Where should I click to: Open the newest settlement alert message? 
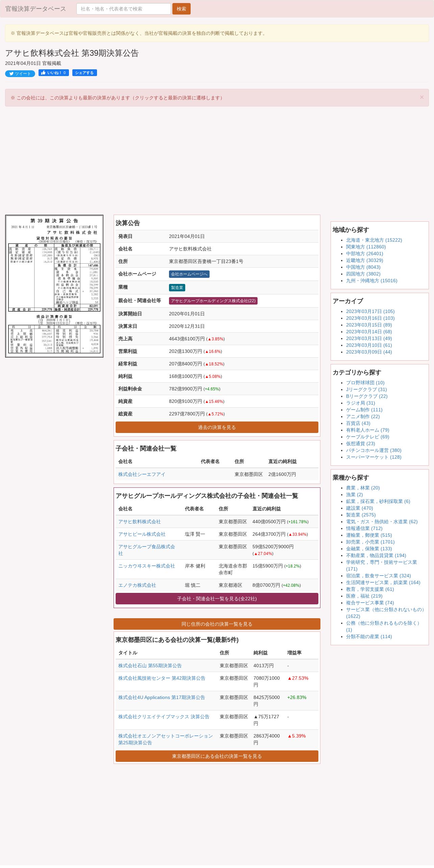coord(117,98)
